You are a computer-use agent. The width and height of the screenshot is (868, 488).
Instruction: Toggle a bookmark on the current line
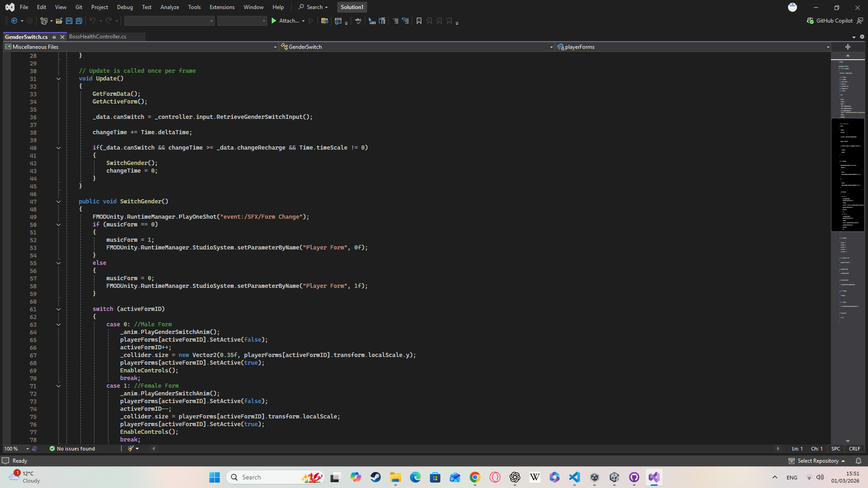[x=419, y=21]
